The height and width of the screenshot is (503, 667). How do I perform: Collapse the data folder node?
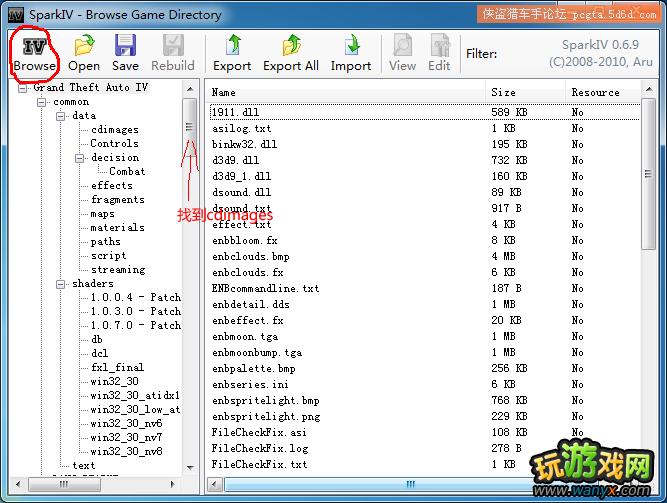pyautogui.click(x=60, y=116)
